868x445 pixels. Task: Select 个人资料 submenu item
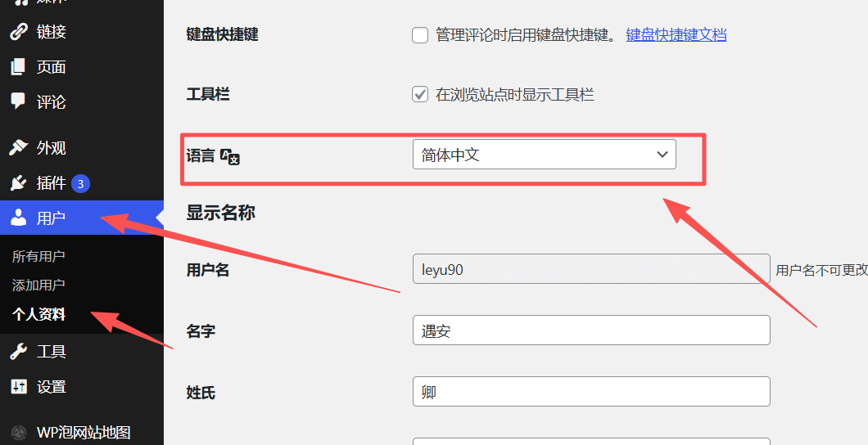(38, 315)
